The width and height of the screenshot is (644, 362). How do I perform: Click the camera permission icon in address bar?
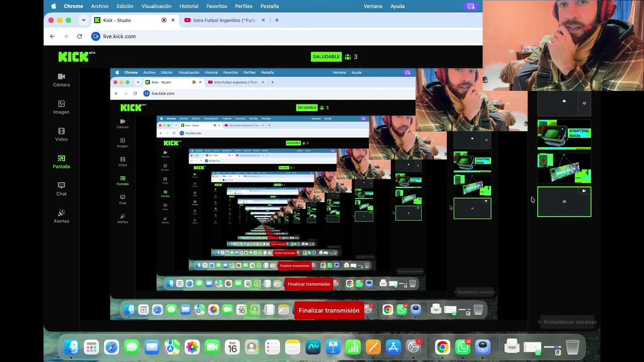[96, 36]
